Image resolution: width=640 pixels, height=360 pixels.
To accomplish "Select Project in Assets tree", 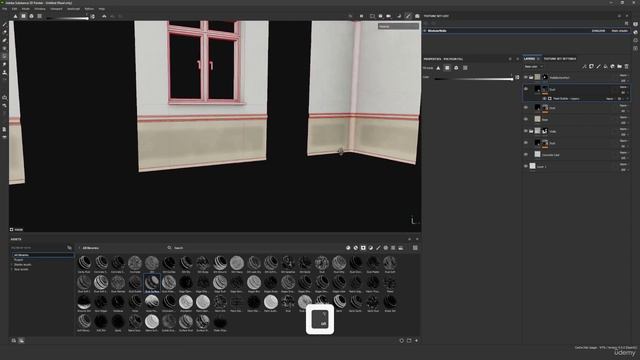I will pyautogui.click(x=19, y=260).
